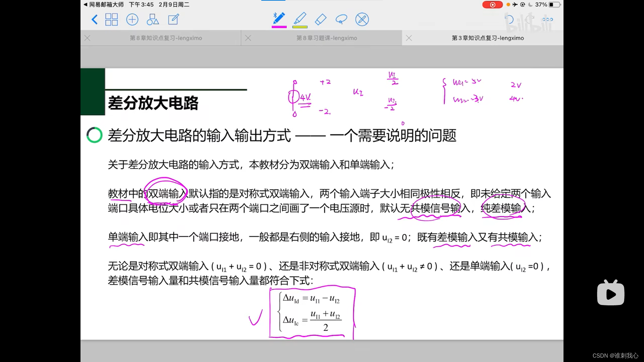
Task: Open the shapes tool
Action: (x=153, y=19)
